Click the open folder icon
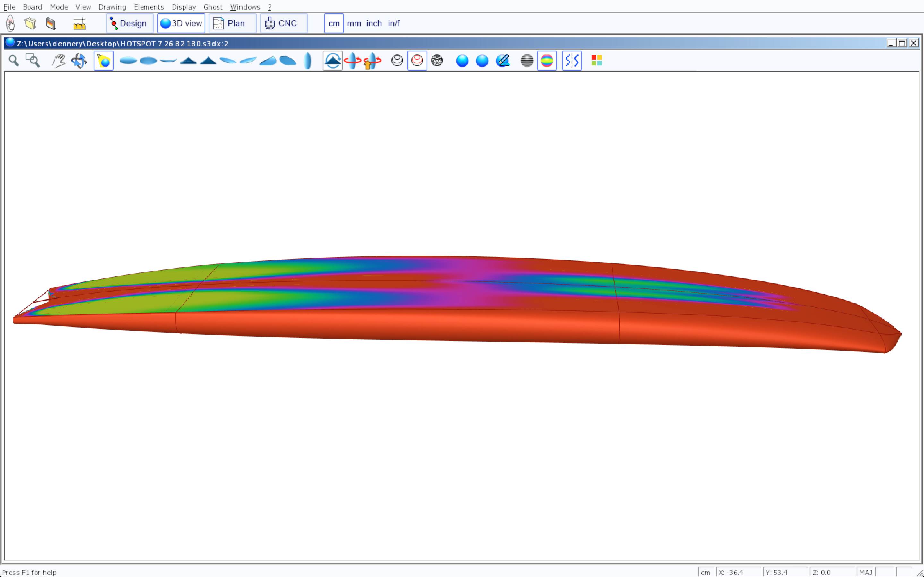This screenshot has height=577, width=924. coord(30,24)
